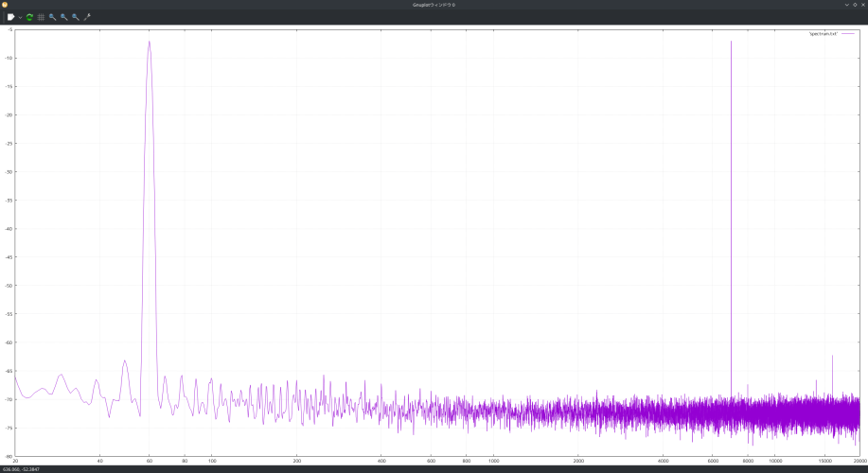Screen dimensions: 868x473
Task: Click the x-axis label 60
Action: point(149,461)
